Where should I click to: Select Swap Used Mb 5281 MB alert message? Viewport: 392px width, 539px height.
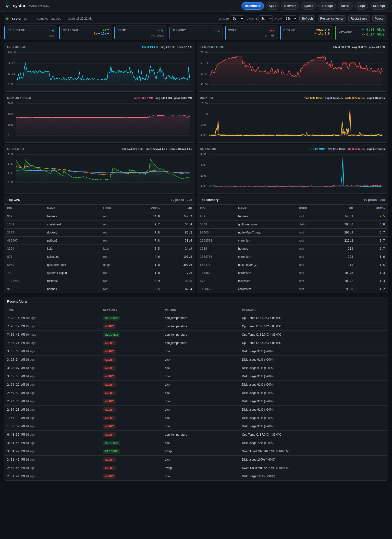click(x=266, y=468)
